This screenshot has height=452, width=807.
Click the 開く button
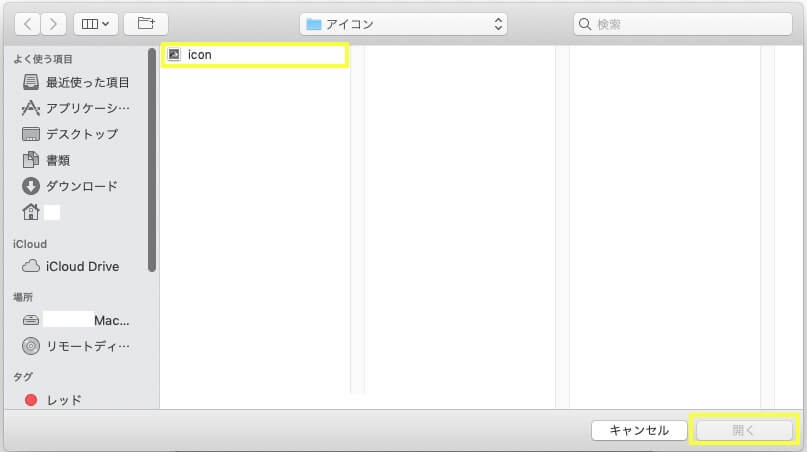(x=744, y=430)
